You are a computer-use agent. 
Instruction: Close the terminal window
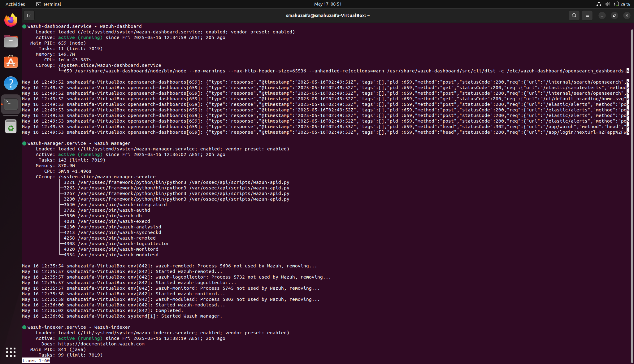point(627,15)
